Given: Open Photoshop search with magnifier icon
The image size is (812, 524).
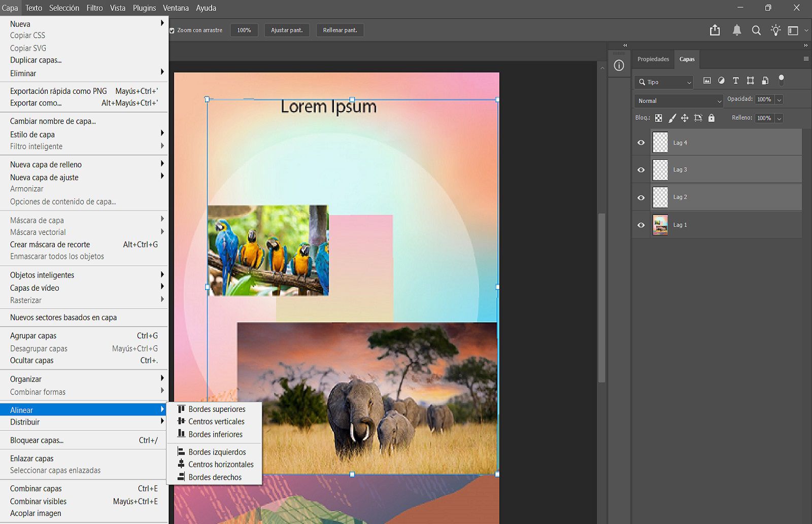Looking at the screenshot, I should 756,30.
